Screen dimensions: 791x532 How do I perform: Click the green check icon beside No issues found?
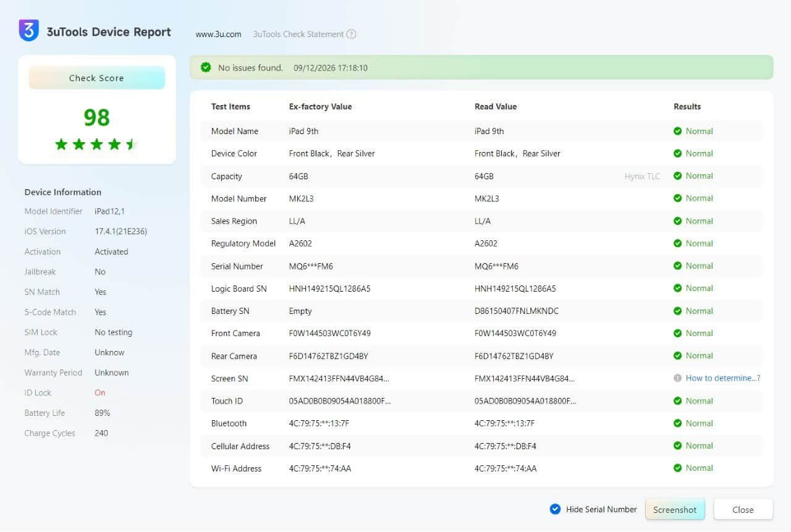[x=206, y=67]
